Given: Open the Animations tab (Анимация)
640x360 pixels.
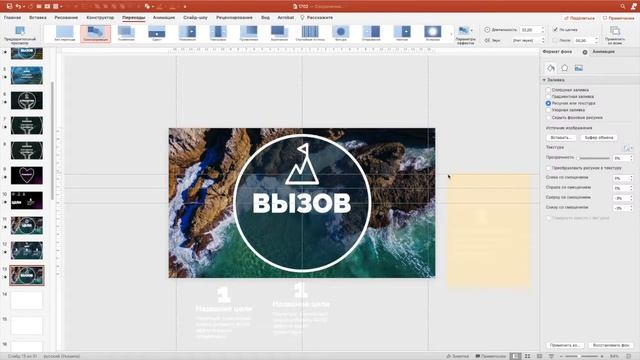Looking at the screenshot, I should pos(164,18).
